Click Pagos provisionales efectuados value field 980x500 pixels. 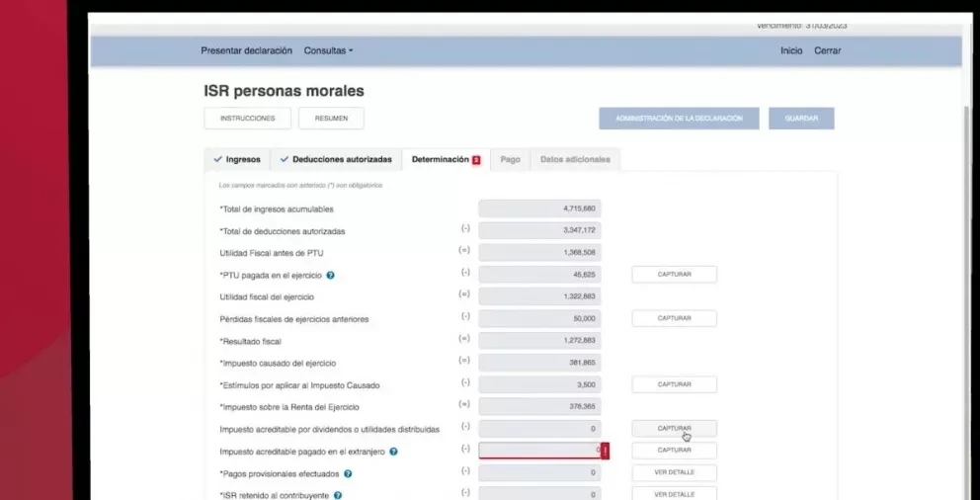pos(539,473)
